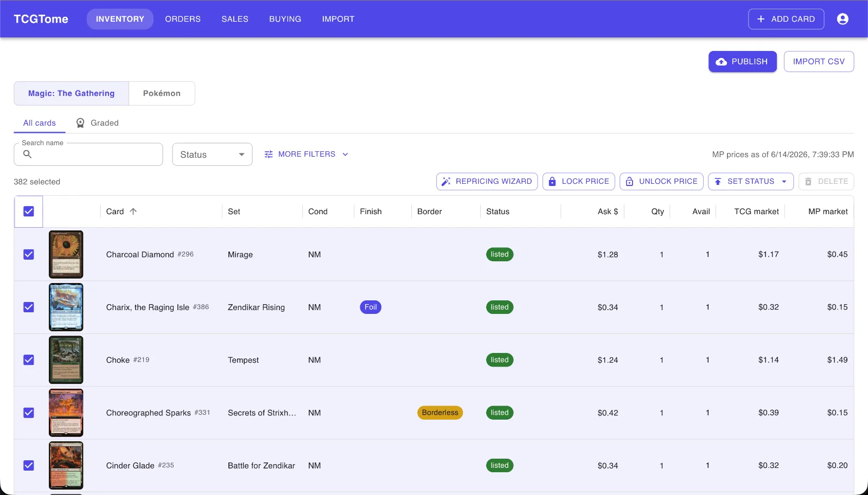
Task: Uncheck the Cinder Glade row checkbox
Action: 29,466
